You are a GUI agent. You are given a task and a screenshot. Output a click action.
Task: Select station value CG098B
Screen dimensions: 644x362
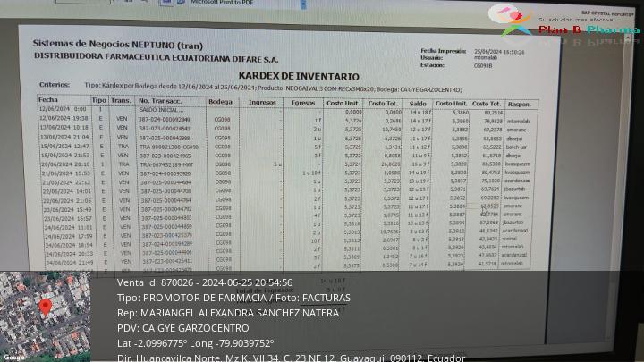coord(483,65)
